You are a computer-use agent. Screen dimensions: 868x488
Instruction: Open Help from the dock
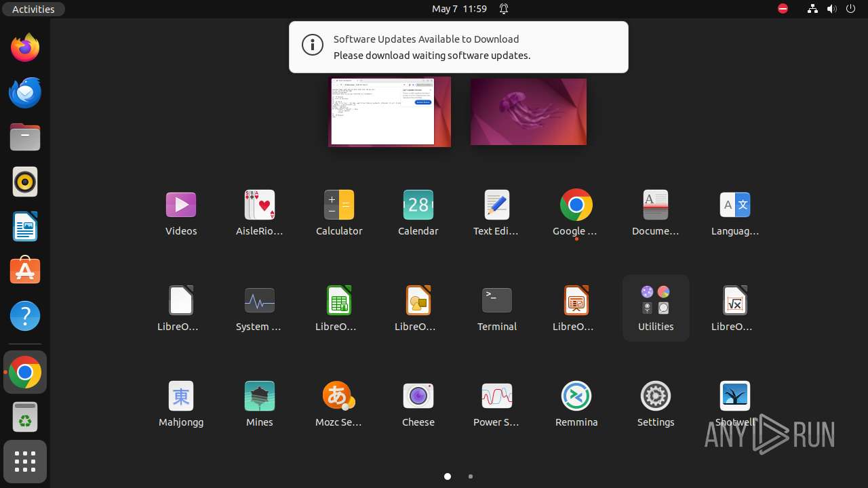point(25,316)
